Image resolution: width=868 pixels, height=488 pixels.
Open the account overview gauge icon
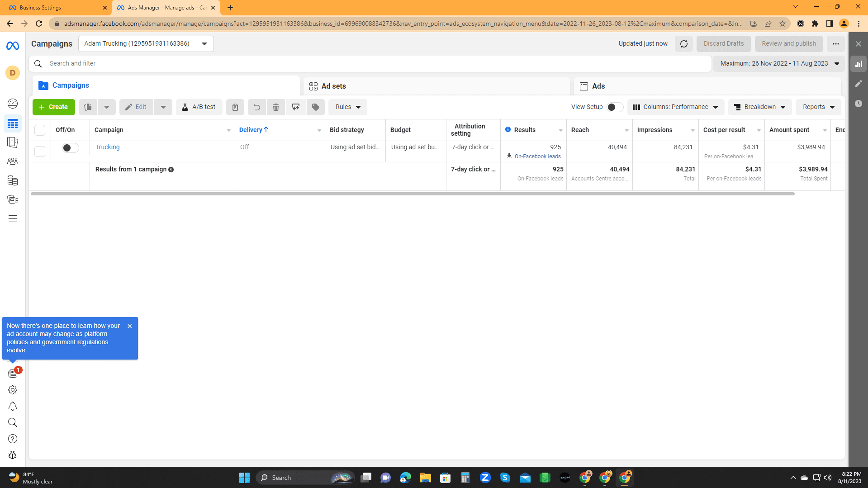click(x=13, y=104)
